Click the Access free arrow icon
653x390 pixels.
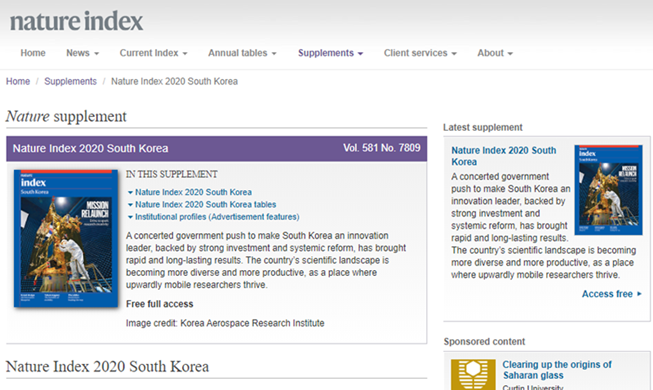click(639, 294)
